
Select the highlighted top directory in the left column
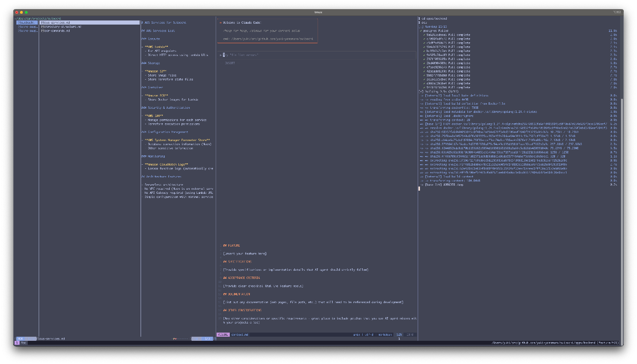(x=27, y=22)
